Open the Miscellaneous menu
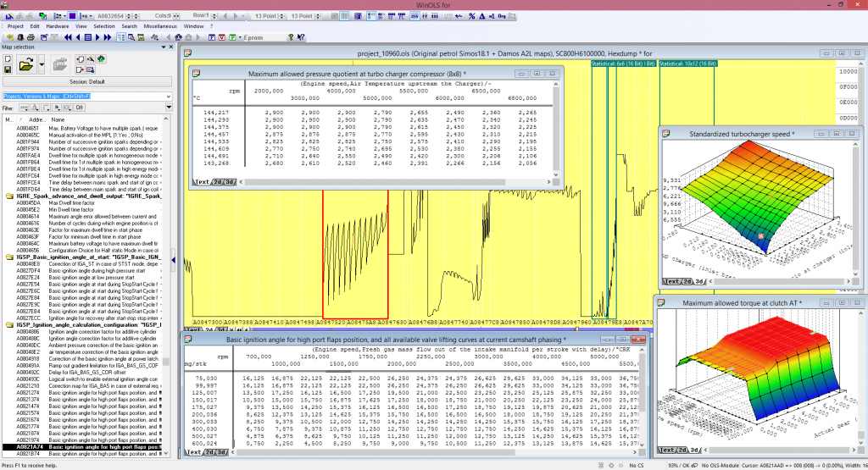Viewport: 868px width, 470px height. pyautogui.click(x=160, y=26)
